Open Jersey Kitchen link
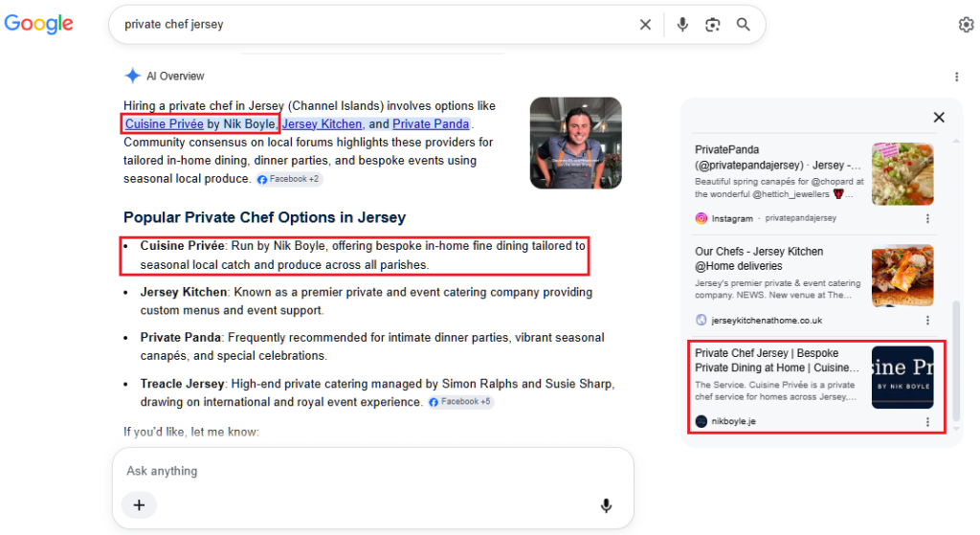Viewport: 980px width, 535px height. pos(322,123)
